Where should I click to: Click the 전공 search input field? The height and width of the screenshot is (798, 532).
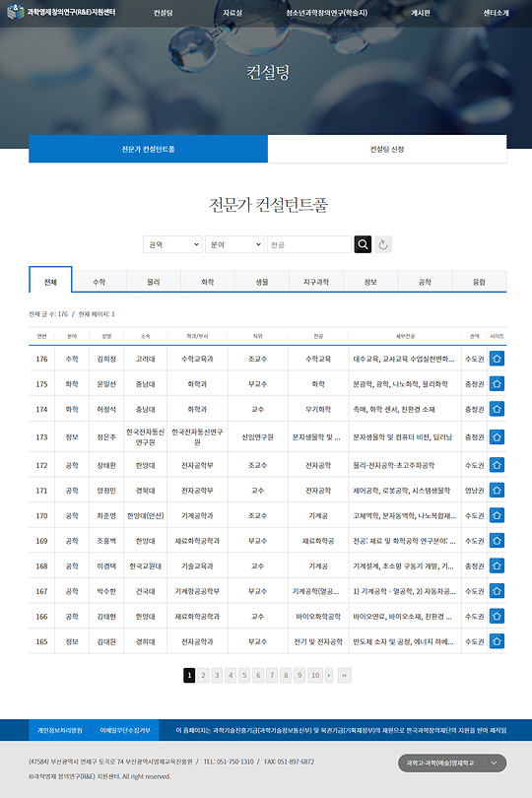[x=309, y=244]
